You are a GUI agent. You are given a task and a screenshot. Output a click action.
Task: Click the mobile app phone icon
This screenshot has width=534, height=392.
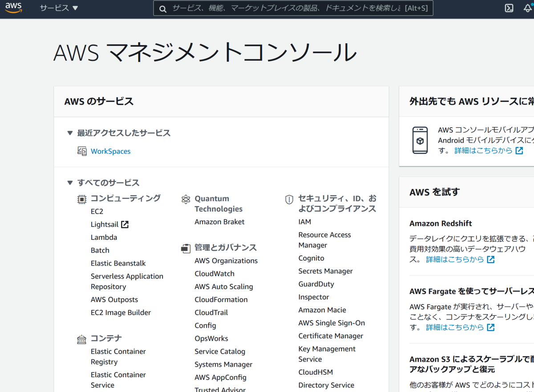click(x=419, y=140)
